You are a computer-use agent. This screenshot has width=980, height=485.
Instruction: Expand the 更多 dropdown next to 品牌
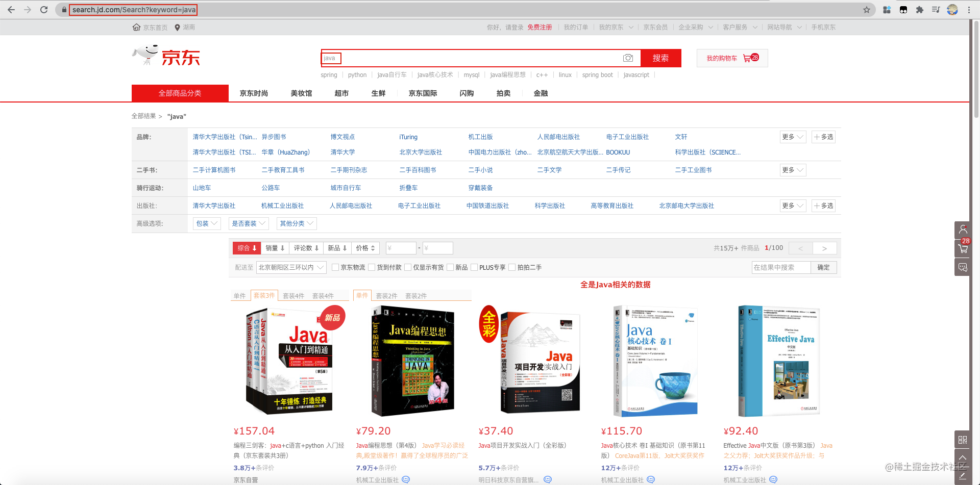793,137
